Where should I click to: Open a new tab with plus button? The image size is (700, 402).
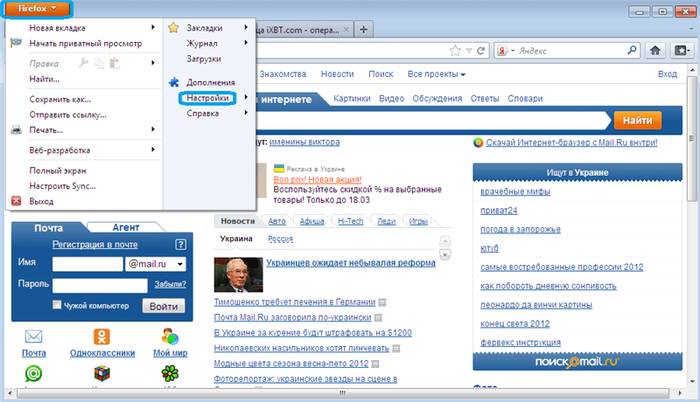(x=364, y=29)
